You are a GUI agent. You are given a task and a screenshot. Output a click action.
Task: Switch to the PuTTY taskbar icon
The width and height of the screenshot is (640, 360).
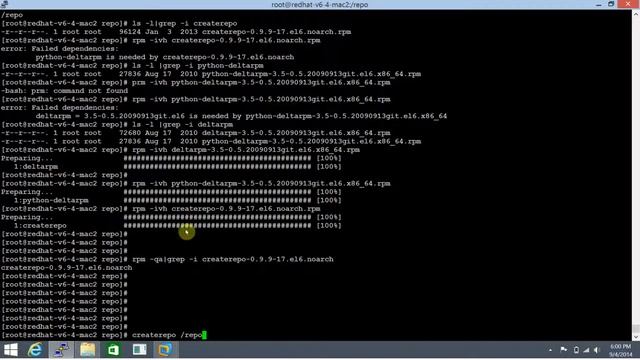coord(62,350)
